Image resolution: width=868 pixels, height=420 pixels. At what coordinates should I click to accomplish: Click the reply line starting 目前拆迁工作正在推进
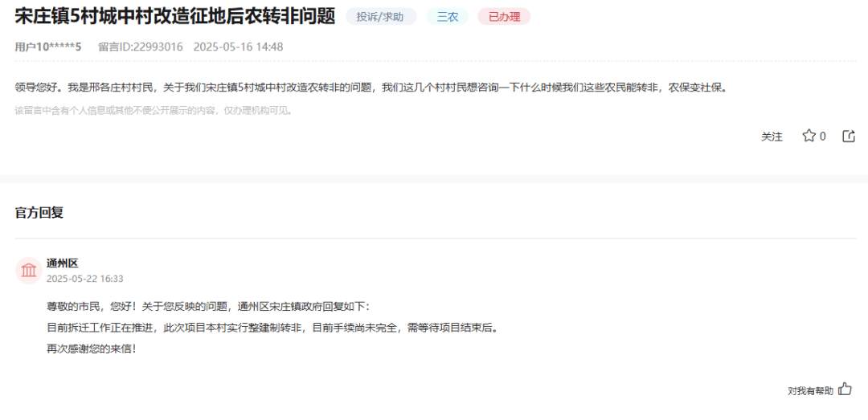point(272,328)
